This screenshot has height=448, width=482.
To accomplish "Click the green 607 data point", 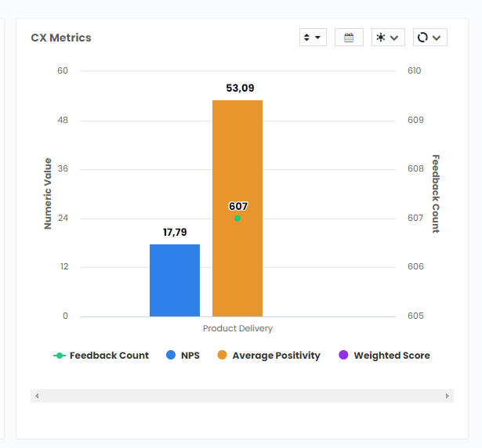I will pos(237,219).
